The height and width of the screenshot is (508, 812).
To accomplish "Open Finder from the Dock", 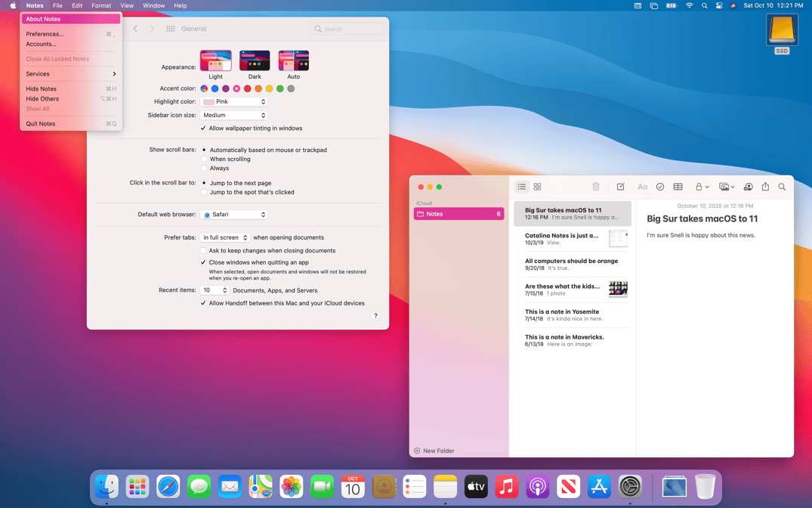I will 107,487.
